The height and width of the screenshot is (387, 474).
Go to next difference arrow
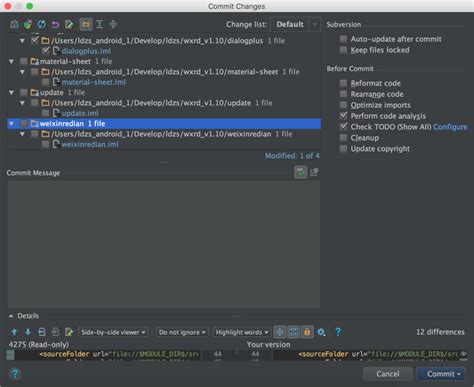tap(28, 332)
